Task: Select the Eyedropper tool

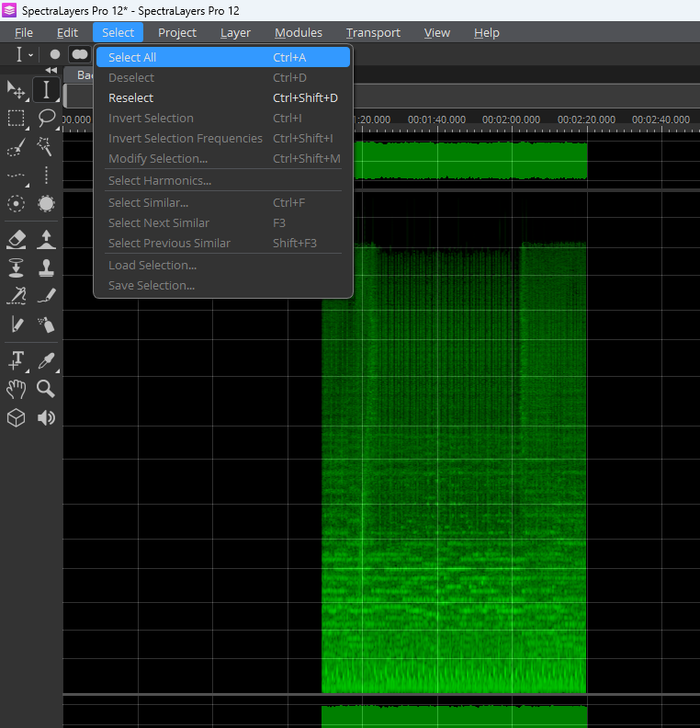Action: click(46, 359)
